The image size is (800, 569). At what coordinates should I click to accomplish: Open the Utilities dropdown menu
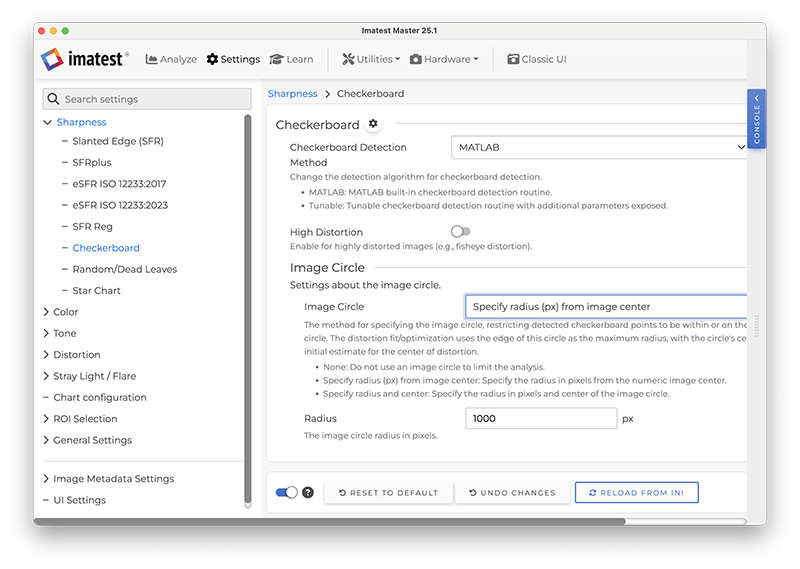371,59
